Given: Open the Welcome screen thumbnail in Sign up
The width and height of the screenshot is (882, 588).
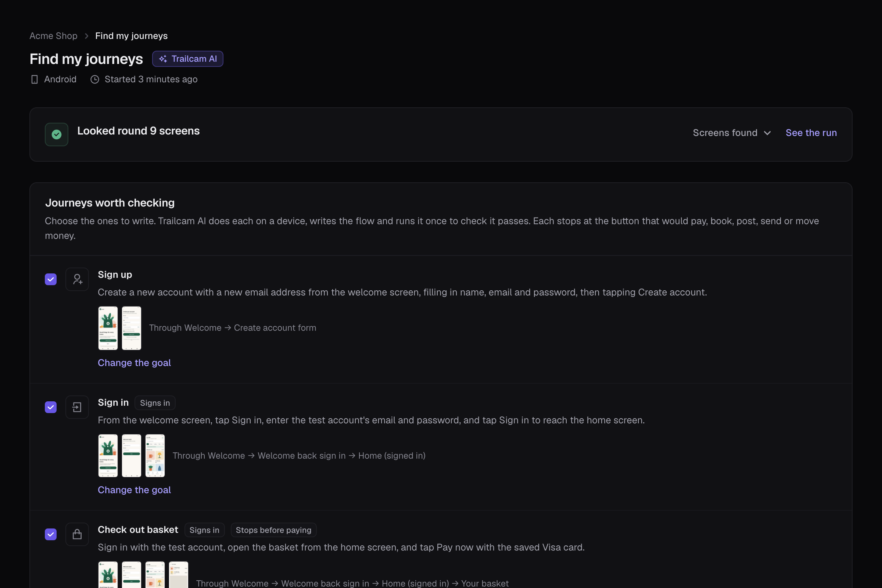Looking at the screenshot, I should click(x=108, y=328).
